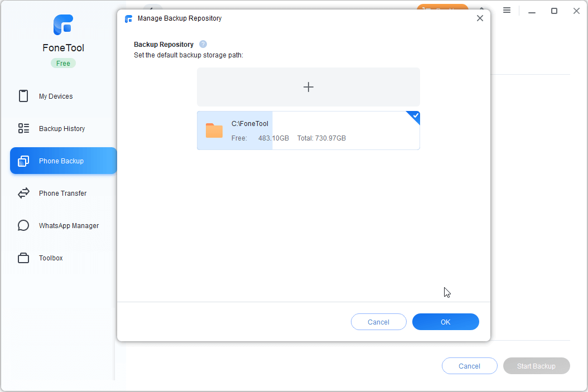The image size is (588, 392).
Task: Click the greyed-out Start Backup button
Action: (x=536, y=366)
